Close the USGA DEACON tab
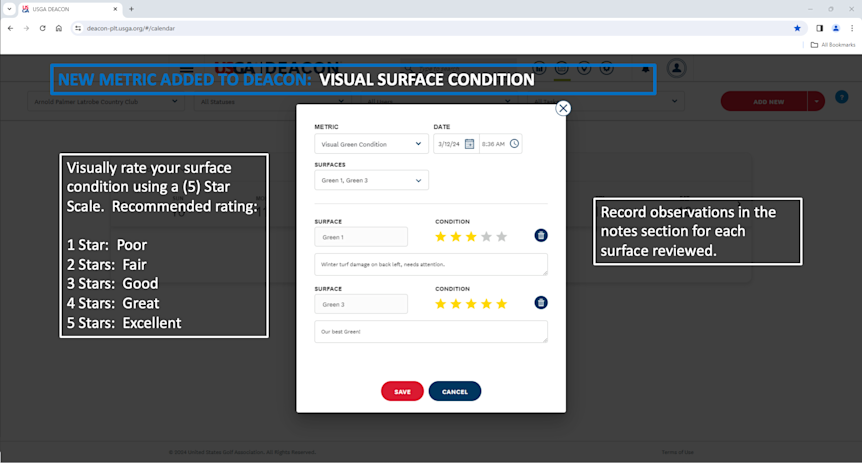 click(x=115, y=9)
